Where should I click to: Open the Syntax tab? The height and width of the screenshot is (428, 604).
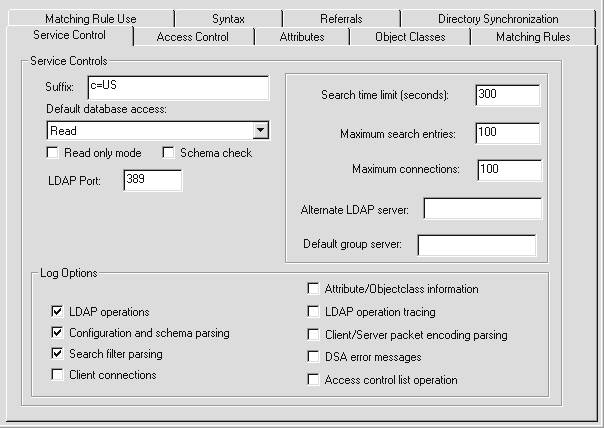(x=228, y=18)
